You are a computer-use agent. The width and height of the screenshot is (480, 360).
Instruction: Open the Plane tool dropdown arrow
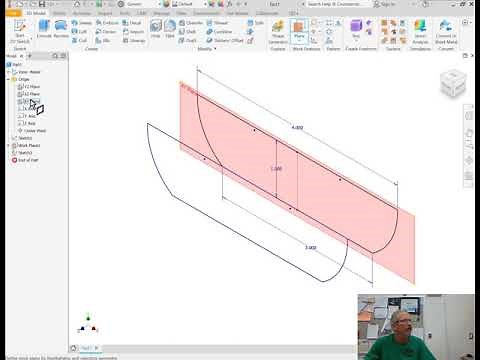pyautogui.click(x=299, y=40)
